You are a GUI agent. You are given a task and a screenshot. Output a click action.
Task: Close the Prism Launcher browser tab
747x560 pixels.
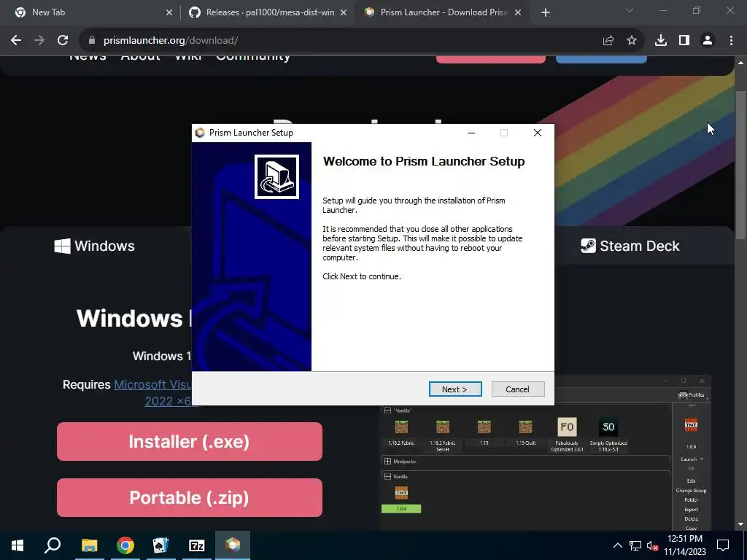coord(518,13)
